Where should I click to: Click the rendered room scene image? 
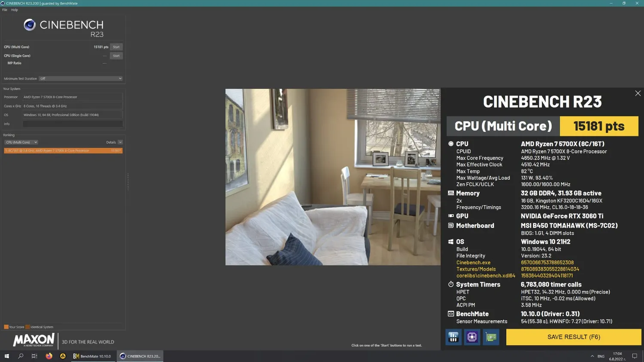333,177
